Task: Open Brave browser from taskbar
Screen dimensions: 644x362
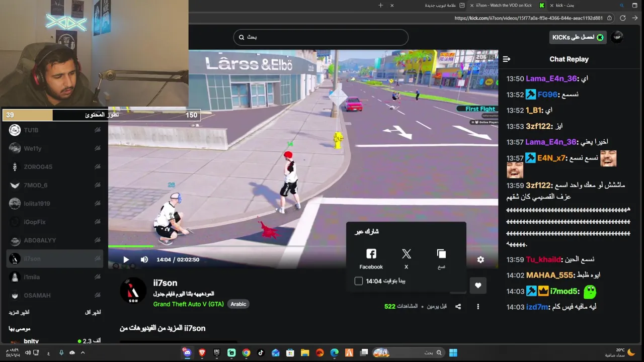Action: 202,352
